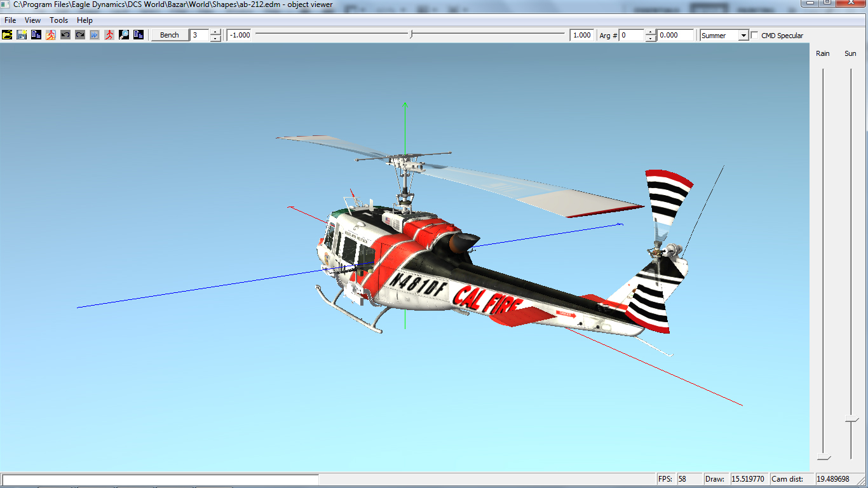Click the blue fast-forward toolbar icon
Screen dimensions: 868x488
(x=95, y=35)
